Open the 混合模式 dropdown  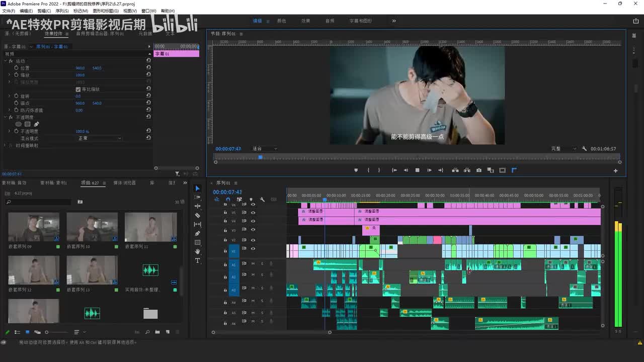coord(99,138)
